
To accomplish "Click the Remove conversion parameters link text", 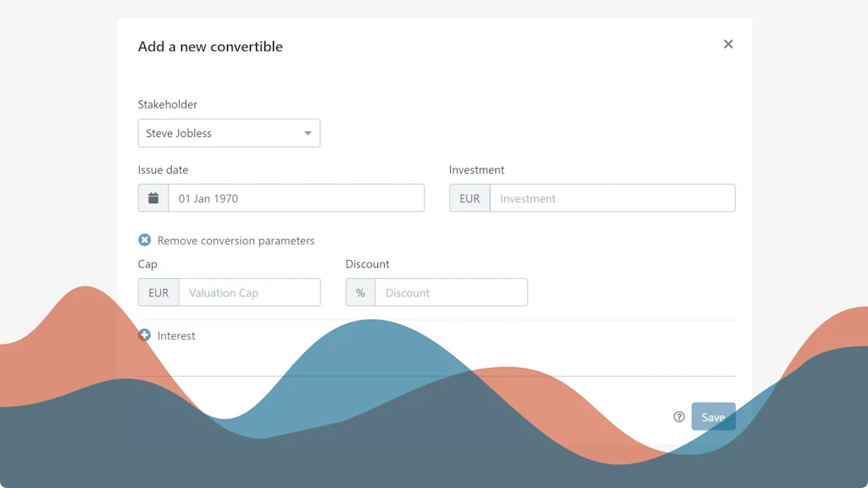I will (x=235, y=240).
